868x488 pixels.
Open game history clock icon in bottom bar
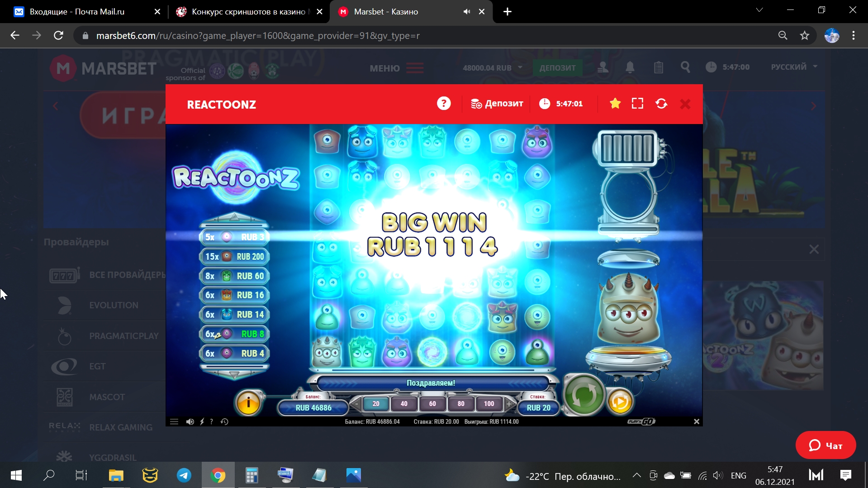224,421
